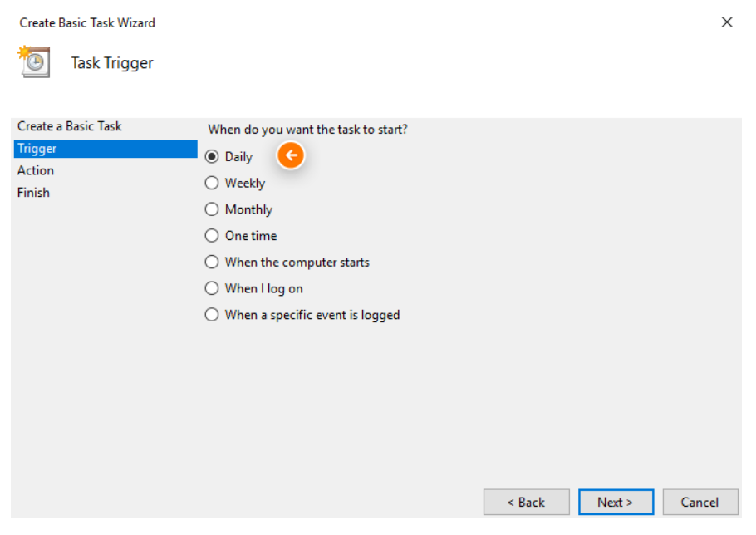
Task: Select When a specific event is logged
Action: [x=212, y=315]
